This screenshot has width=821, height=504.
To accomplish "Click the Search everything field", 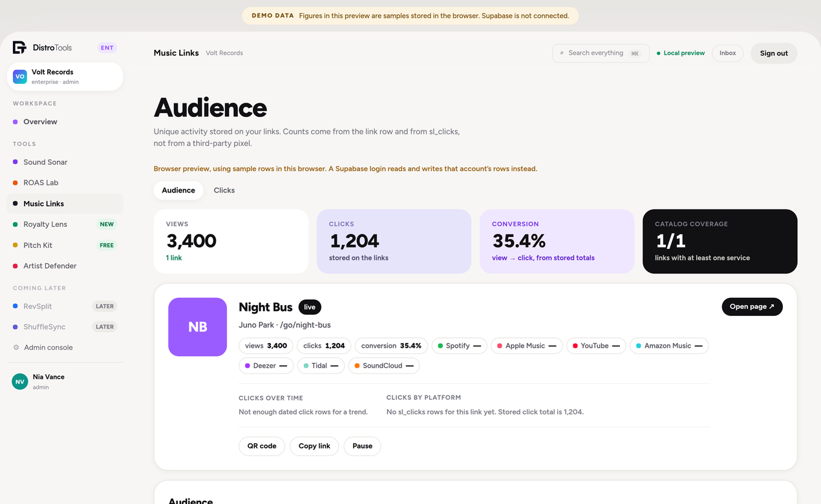I will coord(601,53).
